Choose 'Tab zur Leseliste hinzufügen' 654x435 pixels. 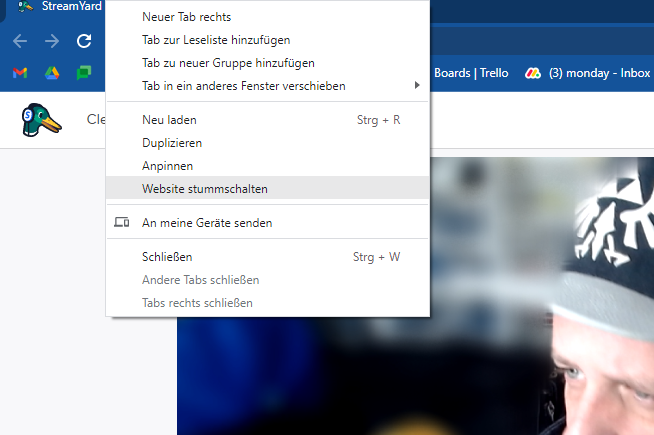(x=216, y=40)
